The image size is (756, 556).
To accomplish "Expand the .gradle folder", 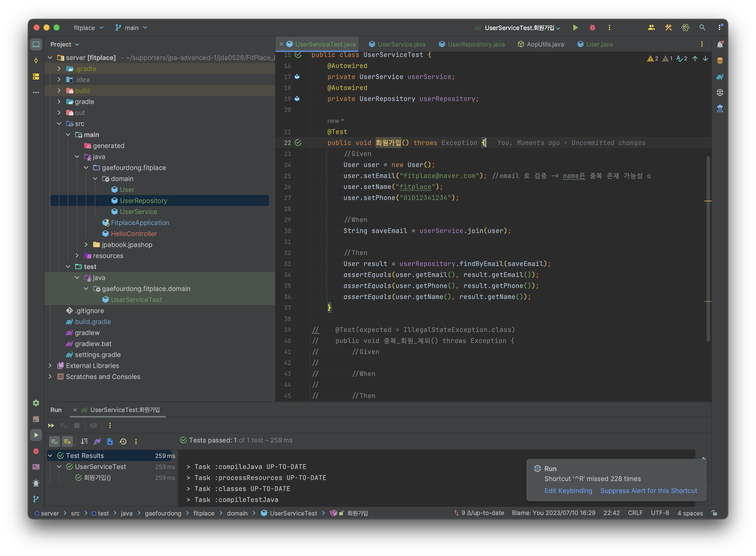I will [x=59, y=69].
